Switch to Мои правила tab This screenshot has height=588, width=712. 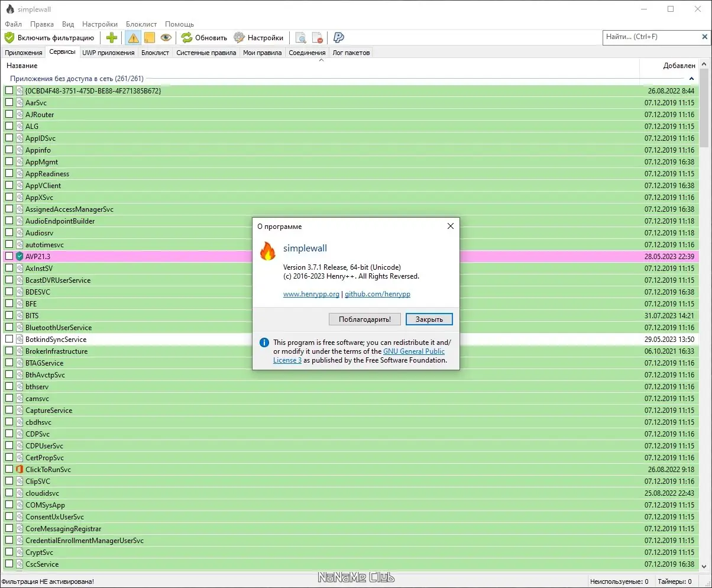[x=263, y=53]
